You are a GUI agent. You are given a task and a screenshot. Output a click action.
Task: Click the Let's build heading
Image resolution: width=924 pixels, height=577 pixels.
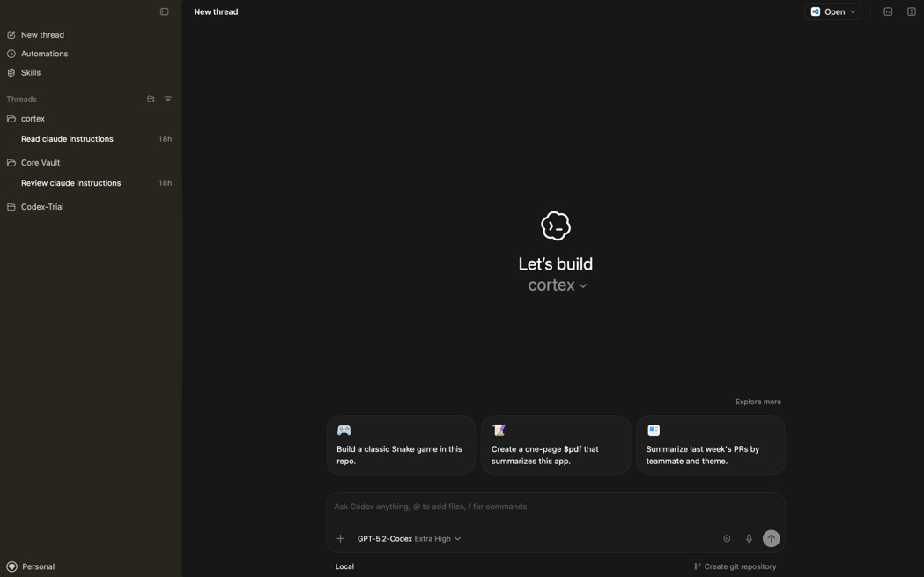tap(556, 264)
